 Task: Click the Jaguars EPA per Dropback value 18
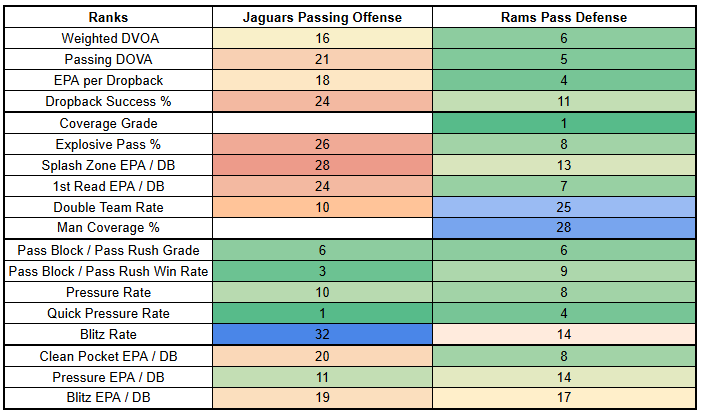coord(322,81)
